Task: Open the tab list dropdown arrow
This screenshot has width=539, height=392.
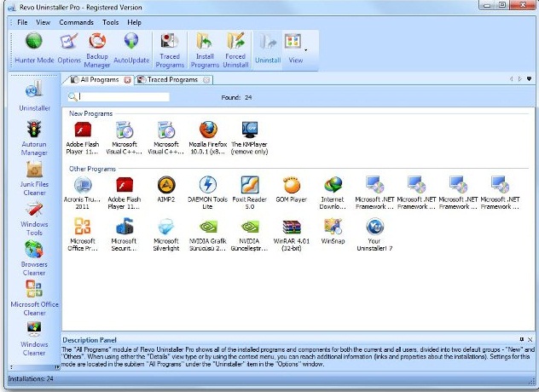Action: pos(529,79)
